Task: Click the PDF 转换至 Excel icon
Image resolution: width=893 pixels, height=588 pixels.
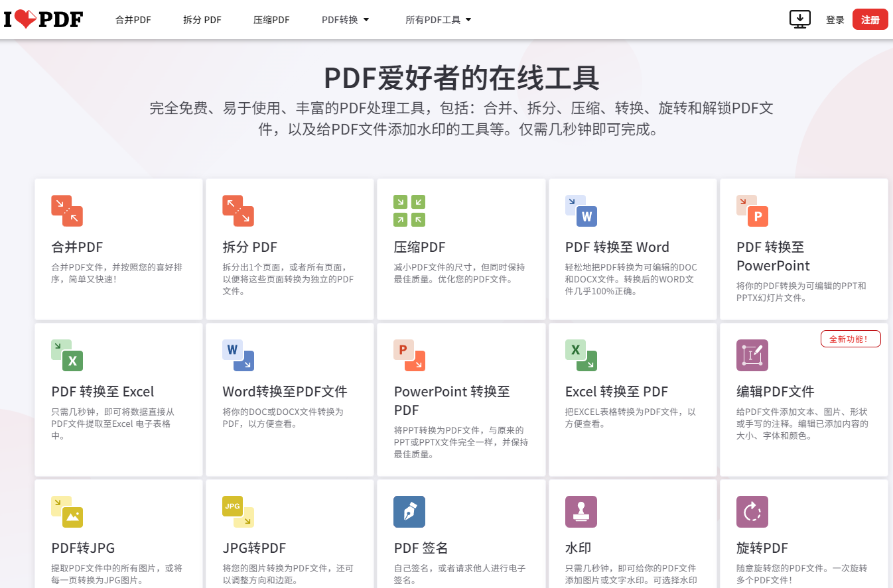Action: click(x=67, y=355)
